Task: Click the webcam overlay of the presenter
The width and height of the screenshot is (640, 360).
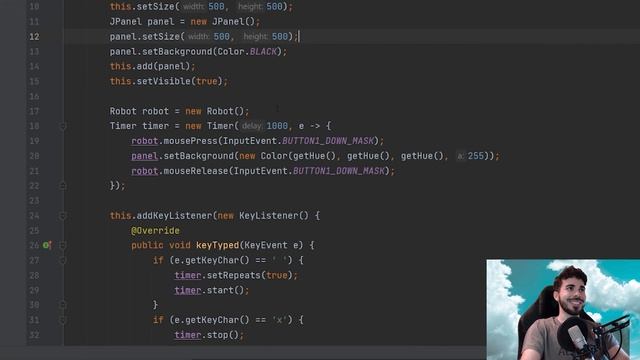Action: click(x=563, y=309)
